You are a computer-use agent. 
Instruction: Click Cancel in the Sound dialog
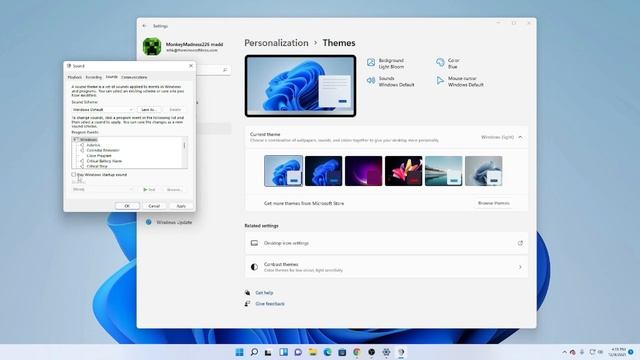154,206
